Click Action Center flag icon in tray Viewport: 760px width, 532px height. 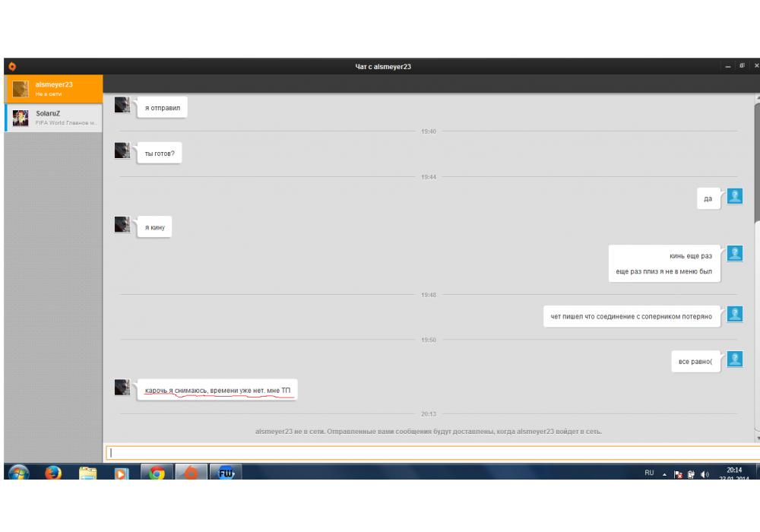coord(678,474)
